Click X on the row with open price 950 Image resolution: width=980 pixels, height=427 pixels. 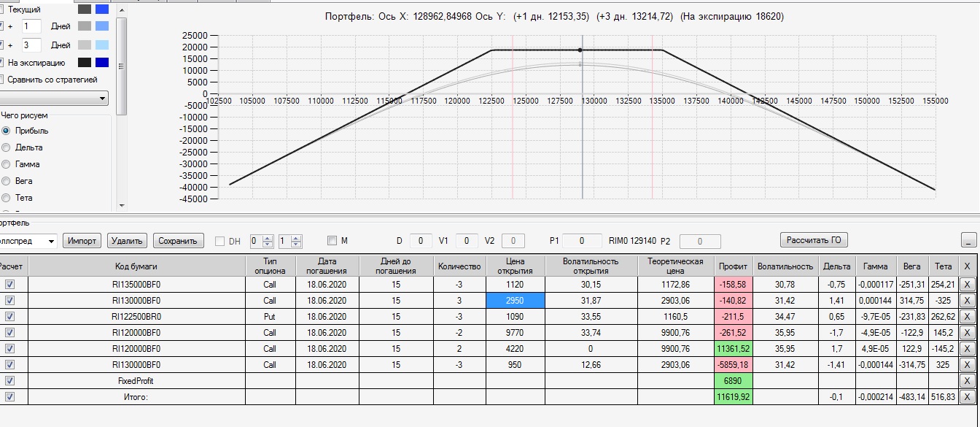tap(967, 365)
